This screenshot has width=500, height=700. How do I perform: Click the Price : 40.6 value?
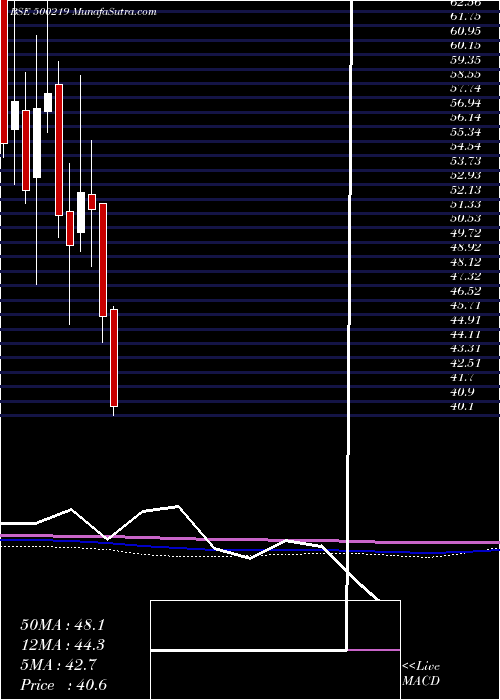click(x=63, y=685)
